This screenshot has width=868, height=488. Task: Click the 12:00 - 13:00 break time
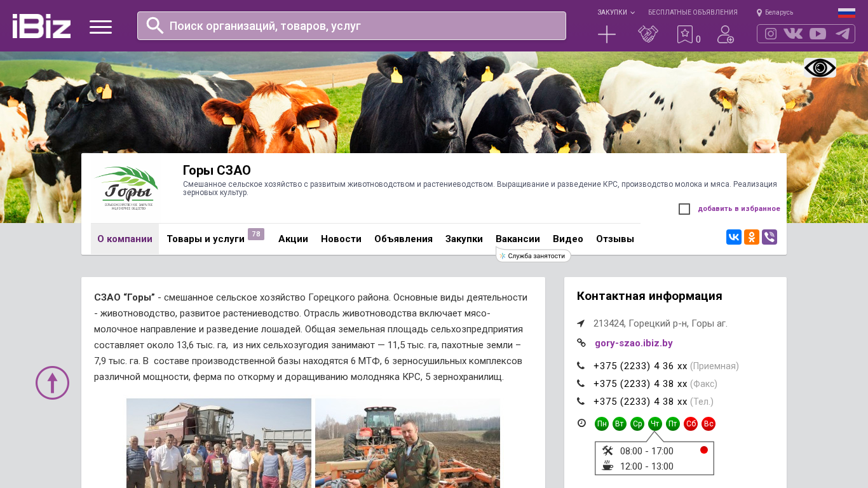(646, 466)
